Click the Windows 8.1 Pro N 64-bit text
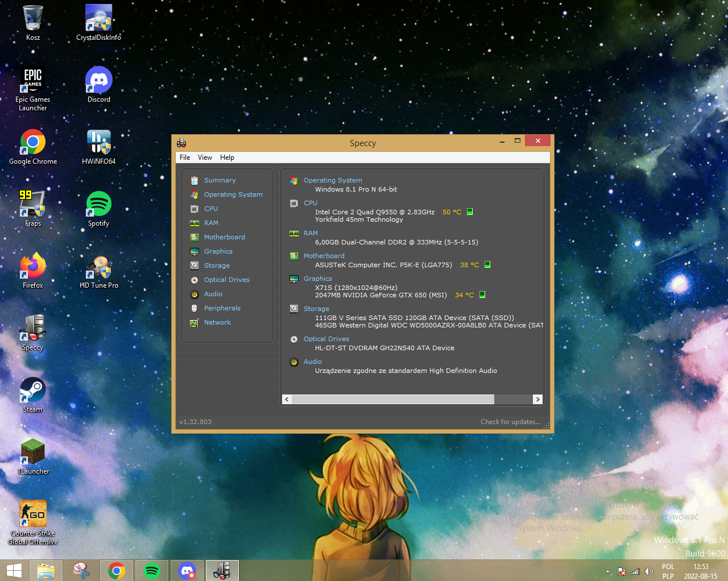Image resolution: width=728 pixels, height=581 pixels. point(356,189)
